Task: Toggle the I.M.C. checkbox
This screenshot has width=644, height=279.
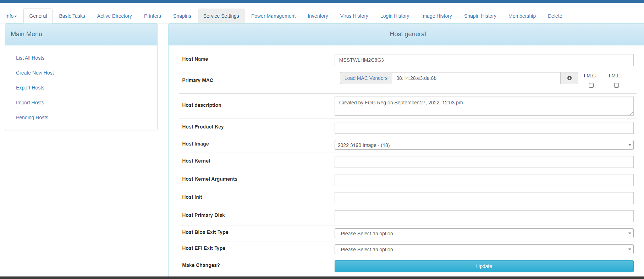Action: (591, 85)
